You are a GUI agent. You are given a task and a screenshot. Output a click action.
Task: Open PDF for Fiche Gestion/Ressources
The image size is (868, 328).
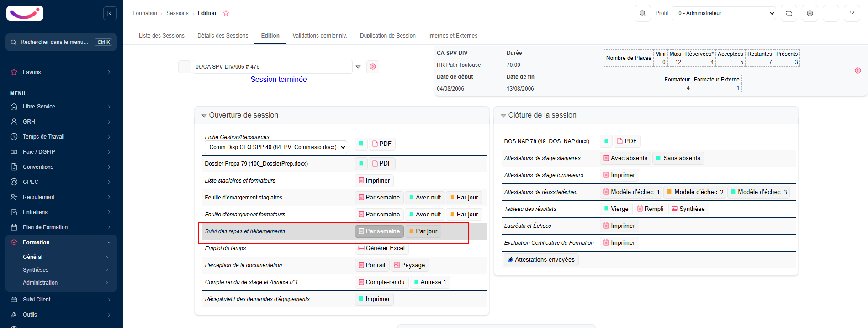point(382,144)
